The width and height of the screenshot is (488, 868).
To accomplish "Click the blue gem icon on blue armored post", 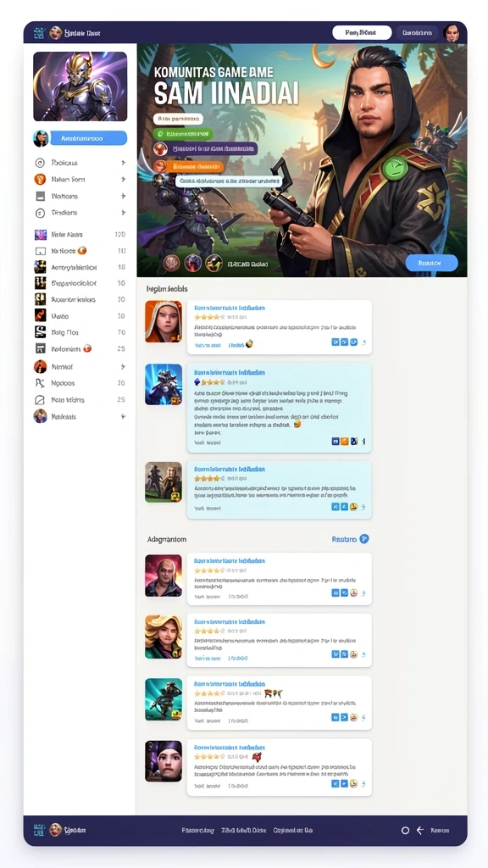I will pyautogui.click(x=197, y=382).
